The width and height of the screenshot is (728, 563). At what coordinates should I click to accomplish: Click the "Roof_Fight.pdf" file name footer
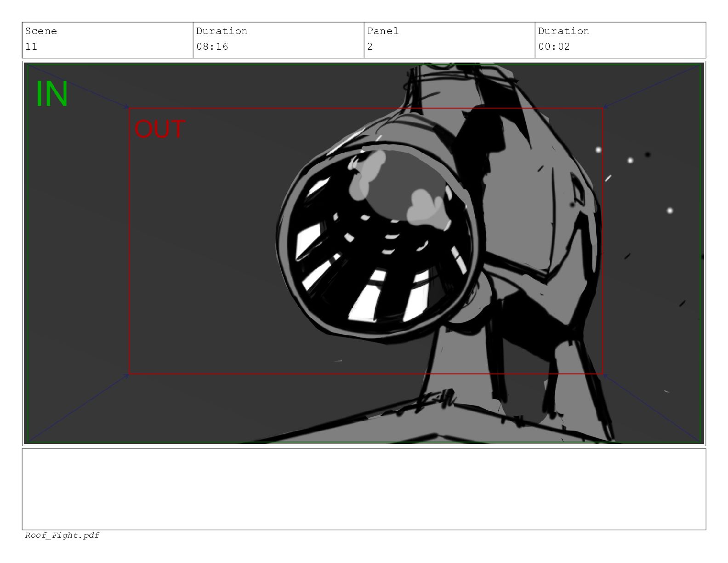(x=62, y=535)
